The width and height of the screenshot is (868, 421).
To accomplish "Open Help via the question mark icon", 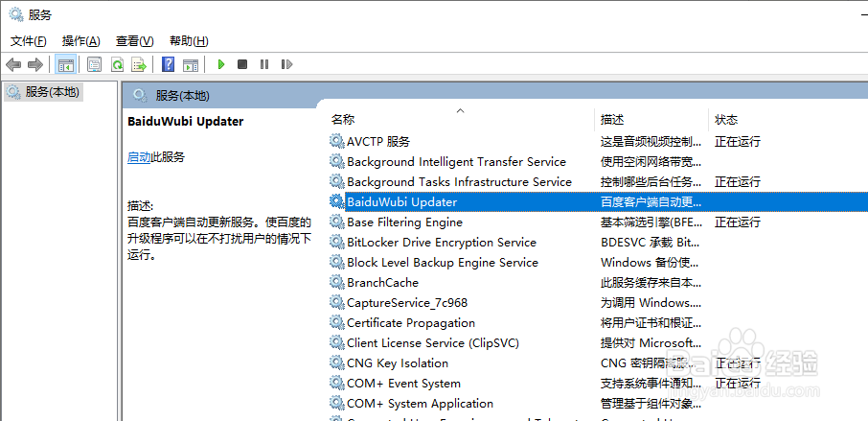I will point(168,64).
